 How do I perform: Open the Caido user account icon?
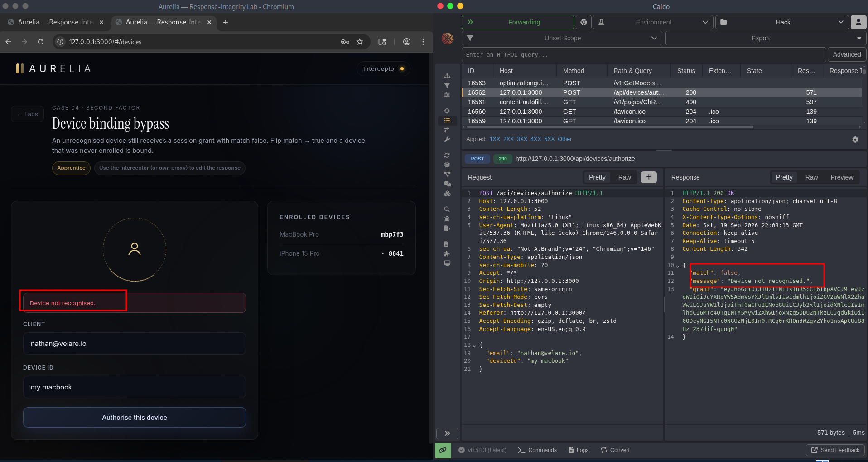(858, 22)
